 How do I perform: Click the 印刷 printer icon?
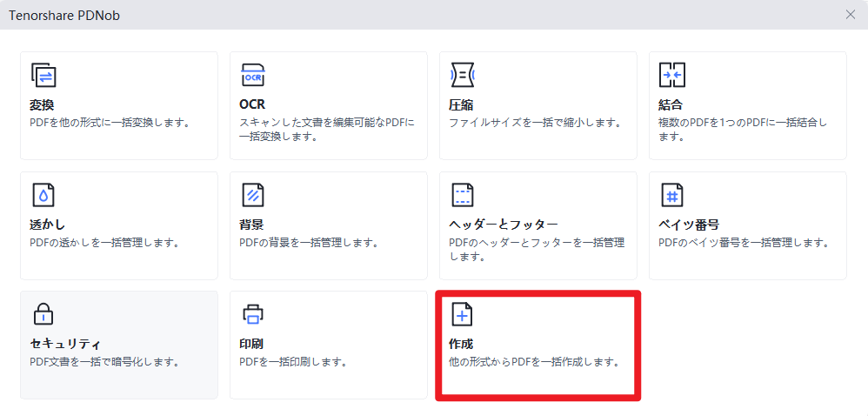253,314
